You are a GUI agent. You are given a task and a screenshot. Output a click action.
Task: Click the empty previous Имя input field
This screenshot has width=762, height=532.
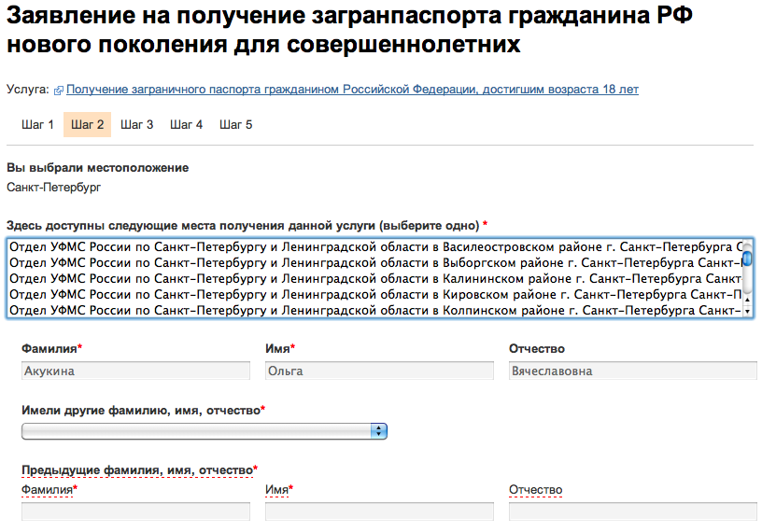(379, 511)
